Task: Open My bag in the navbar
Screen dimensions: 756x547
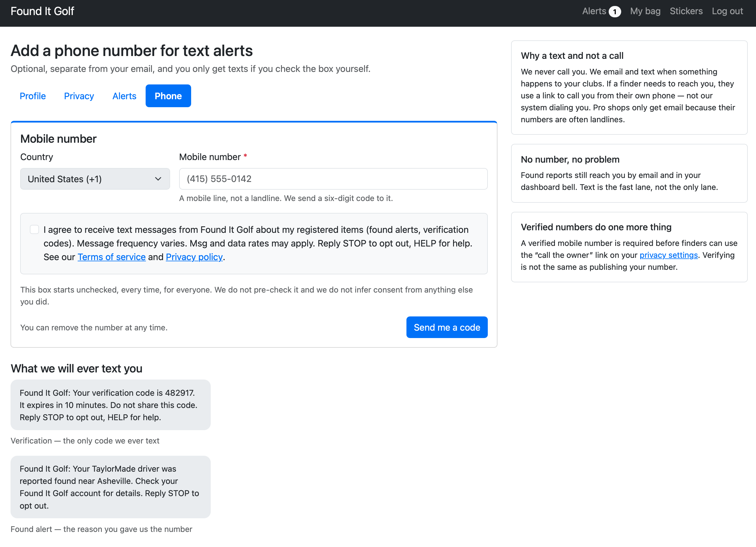Action: pyautogui.click(x=645, y=11)
